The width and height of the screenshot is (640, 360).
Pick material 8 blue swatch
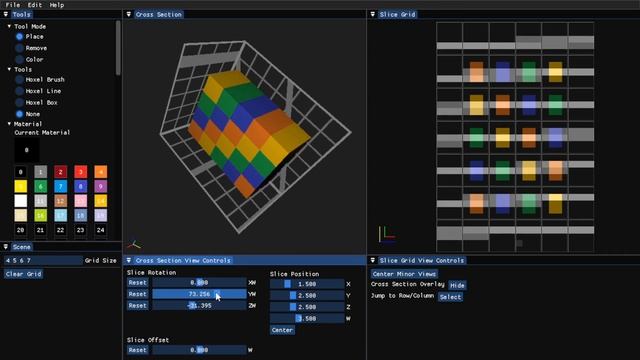(80, 187)
